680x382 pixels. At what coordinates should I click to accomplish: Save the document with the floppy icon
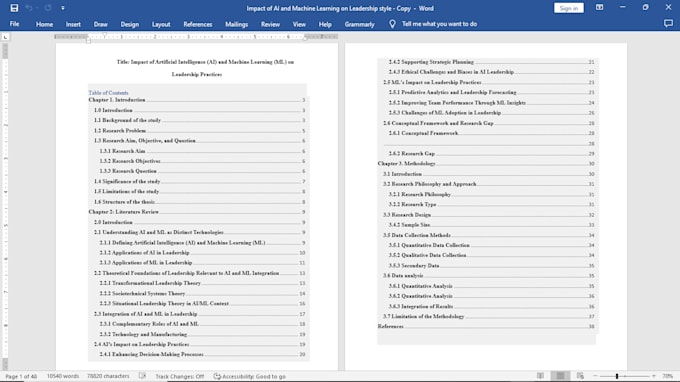14,8
